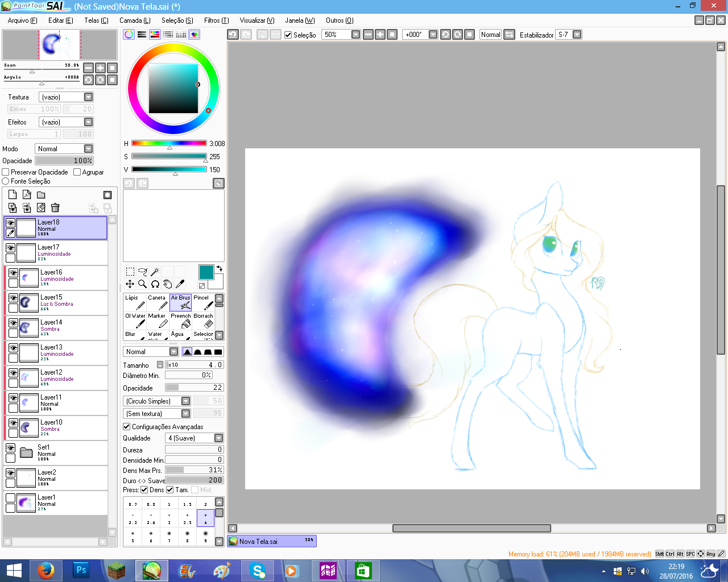Open the Círculo Simples brush shape dropdown
728x582 pixels.
click(157, 401)
